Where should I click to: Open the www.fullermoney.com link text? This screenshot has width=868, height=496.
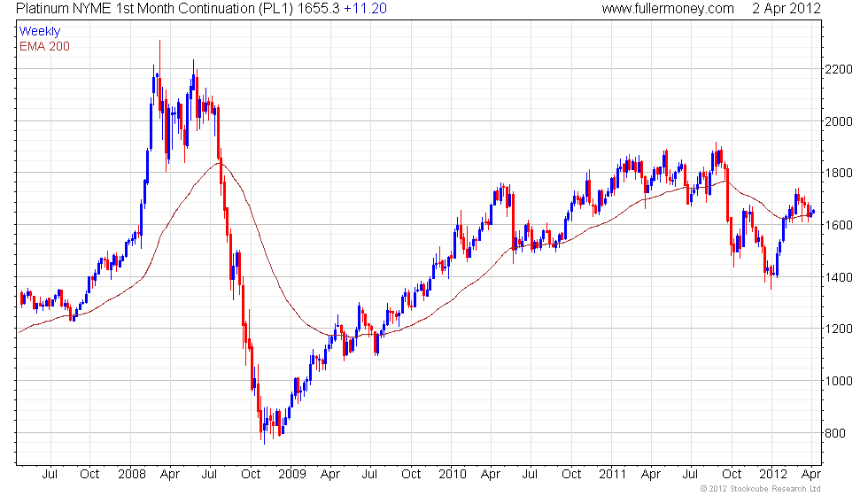tap(668, 9)
